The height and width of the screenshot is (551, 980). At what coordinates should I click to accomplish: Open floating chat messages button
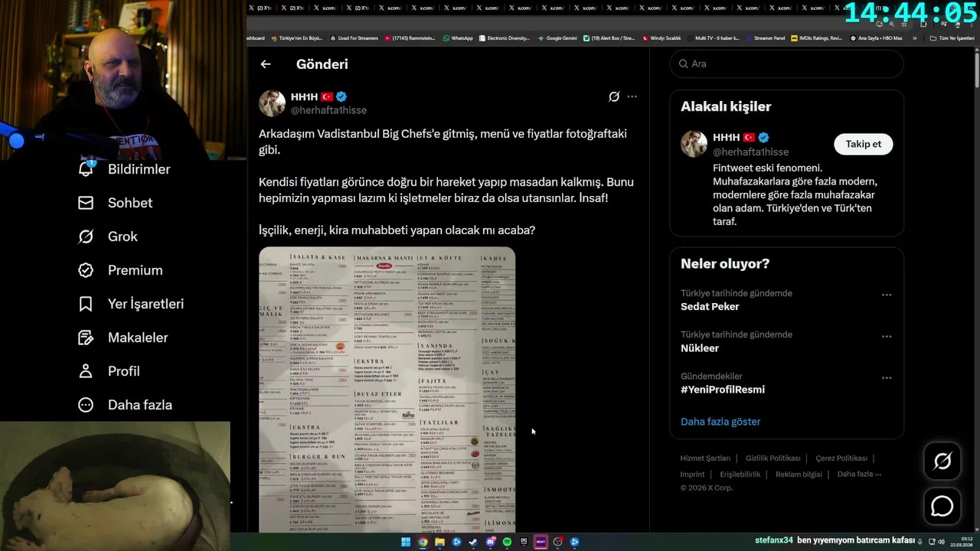click(942, 507)
